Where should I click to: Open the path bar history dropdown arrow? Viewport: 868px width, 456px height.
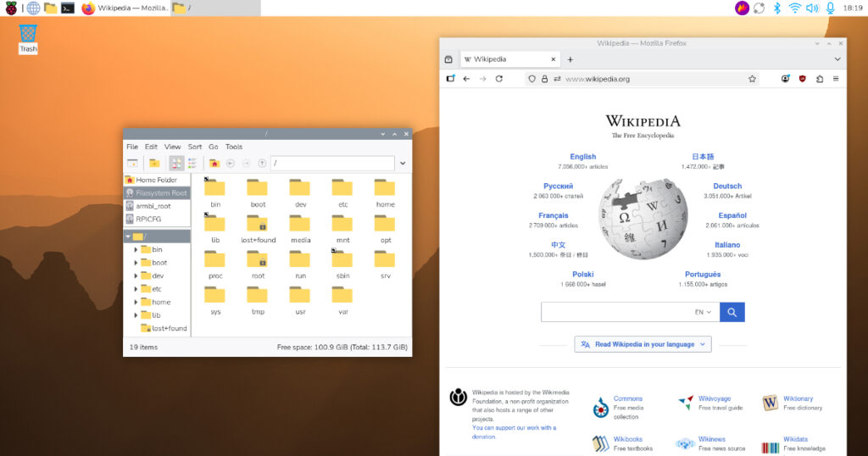pos(403,163)
